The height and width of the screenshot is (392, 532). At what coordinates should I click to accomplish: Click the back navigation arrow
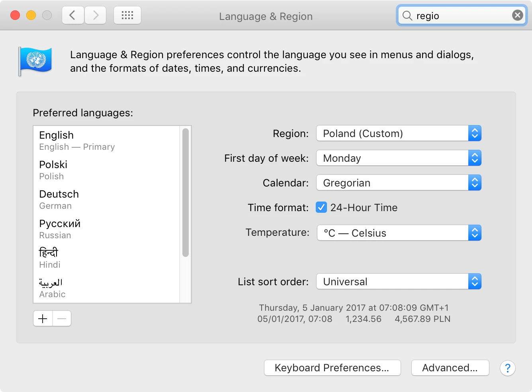pyautogui.click(x=73, y=16)
